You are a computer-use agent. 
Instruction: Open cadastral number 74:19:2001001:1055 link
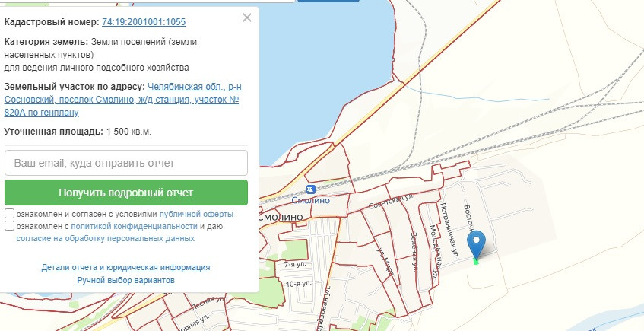pos(144,22)
